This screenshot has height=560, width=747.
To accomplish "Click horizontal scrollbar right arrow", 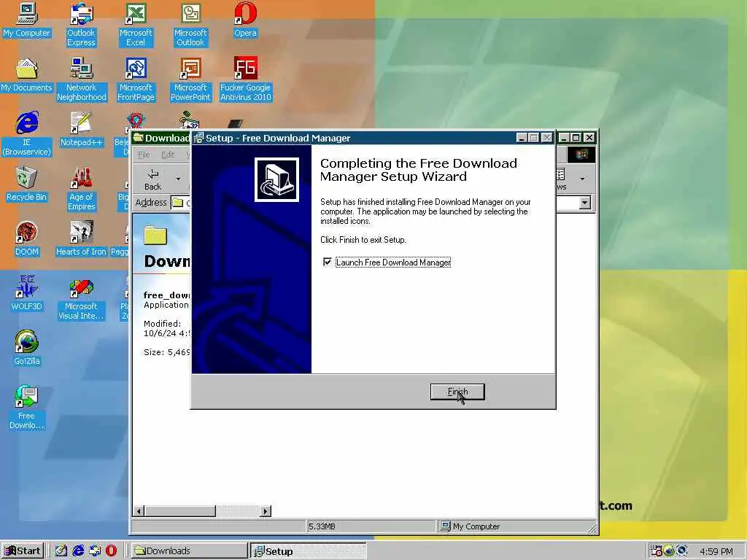I will click(266, 511).
